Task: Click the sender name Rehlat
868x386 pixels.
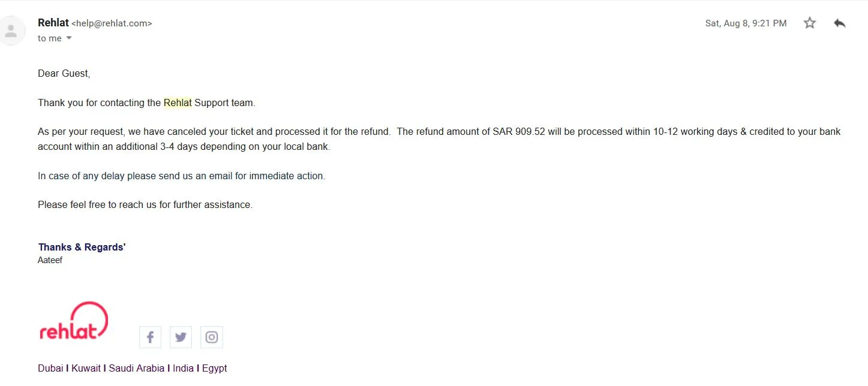Action: click(53, 23)
